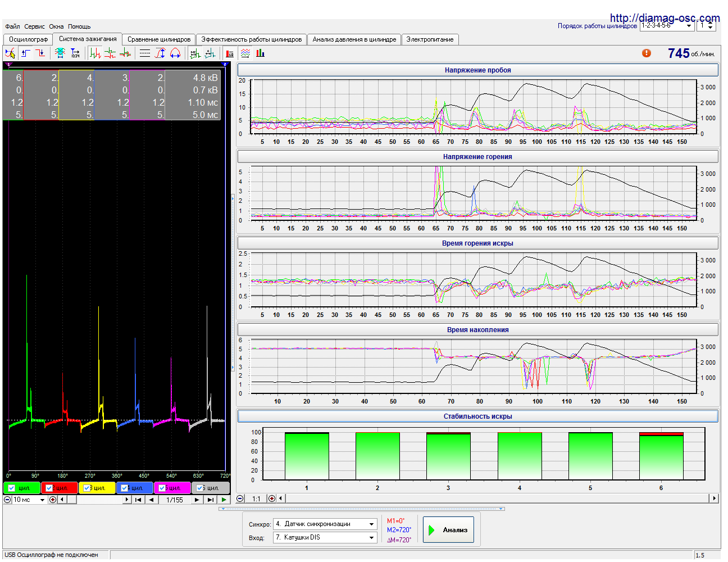Toggle cylinder 1 green checkbox
This screenshot has width=728, height=562.
[x=12, y=488]
